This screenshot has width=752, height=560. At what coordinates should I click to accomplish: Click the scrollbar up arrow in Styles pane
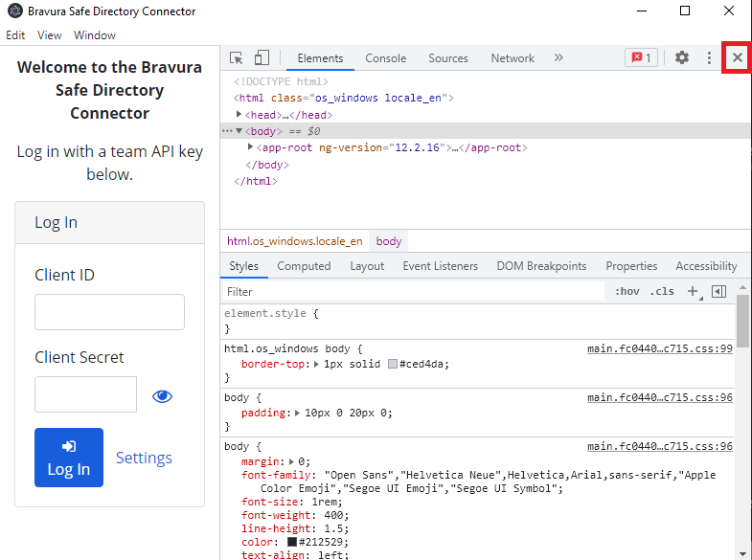point(742,288)
